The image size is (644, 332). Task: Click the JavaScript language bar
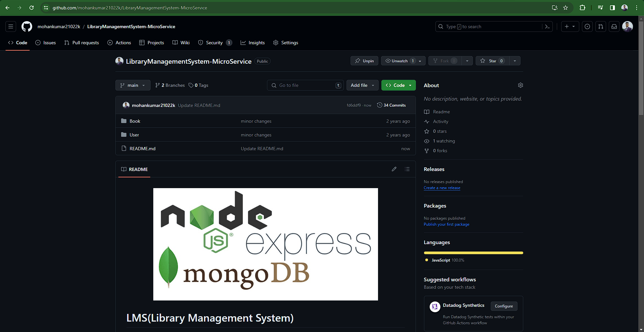(x=473, y=253)
